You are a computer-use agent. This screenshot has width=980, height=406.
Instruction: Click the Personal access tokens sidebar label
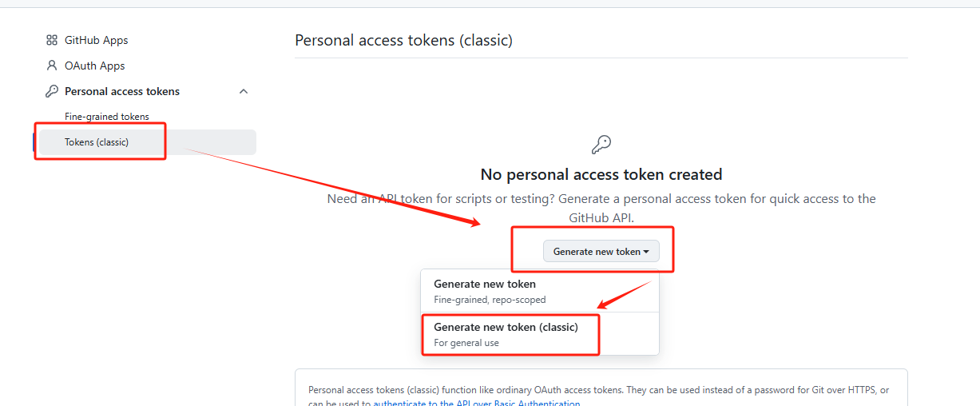click(122, 91)
